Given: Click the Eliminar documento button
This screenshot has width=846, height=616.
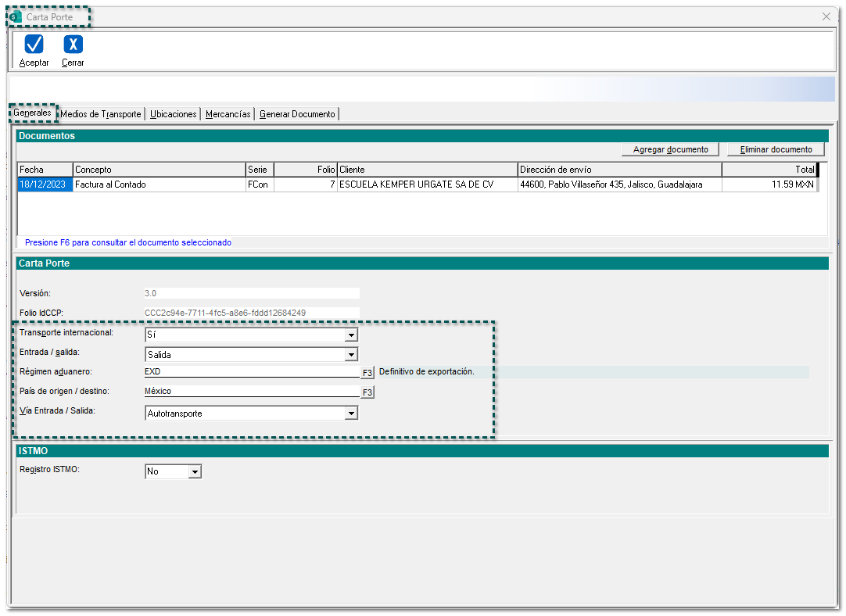Looking at the screenshot, I should [776, 149].
